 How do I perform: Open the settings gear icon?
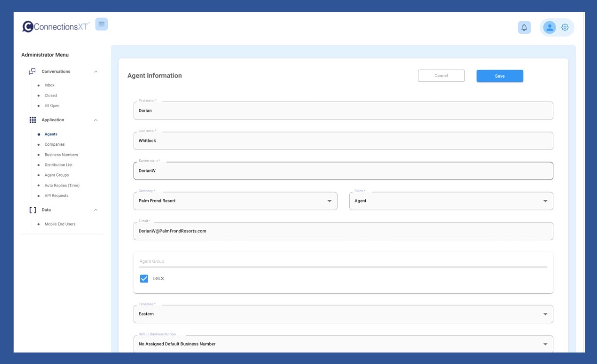point(565,28)
